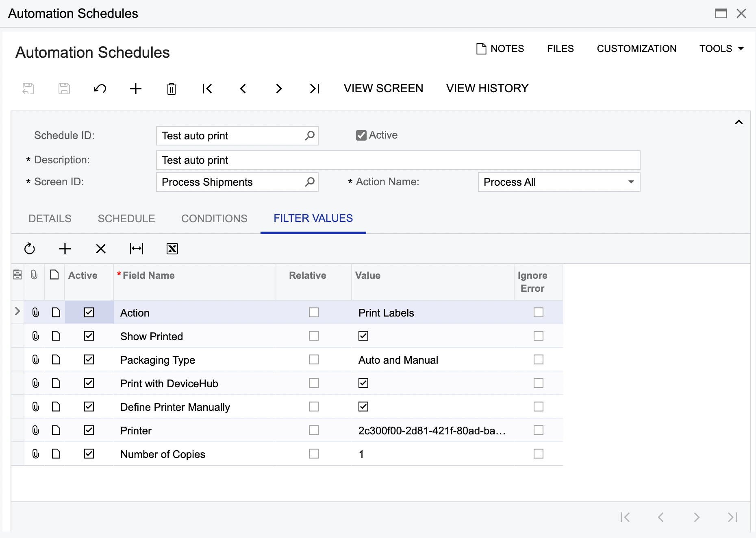Open Schedule ID lookup magnifier
Screen dimensions: 756x538
[310, 136]
